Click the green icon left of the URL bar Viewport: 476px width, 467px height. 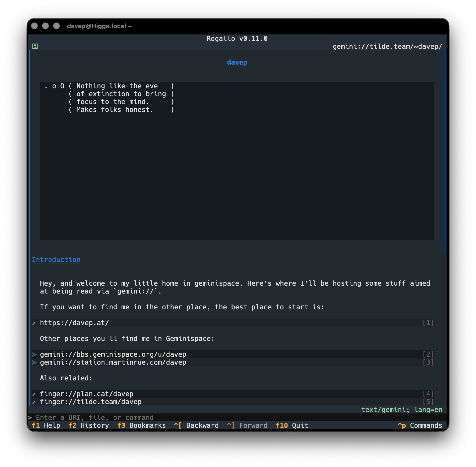click(x=35, y=46)
